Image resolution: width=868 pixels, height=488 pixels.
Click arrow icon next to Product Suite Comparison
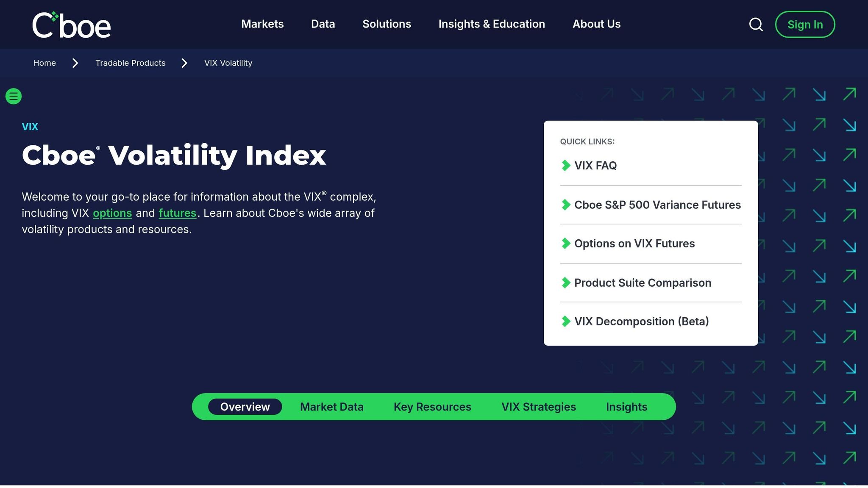pyautogui.click(x=566, y=283)
